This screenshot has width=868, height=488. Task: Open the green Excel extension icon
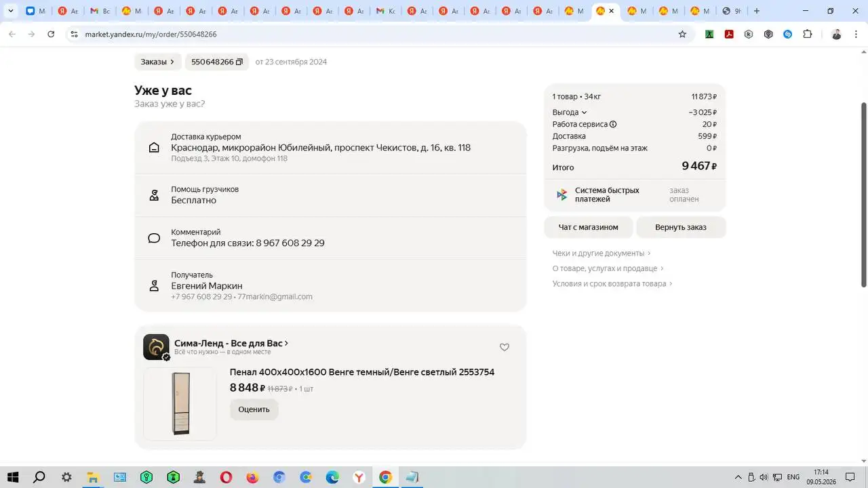[709, 34]
